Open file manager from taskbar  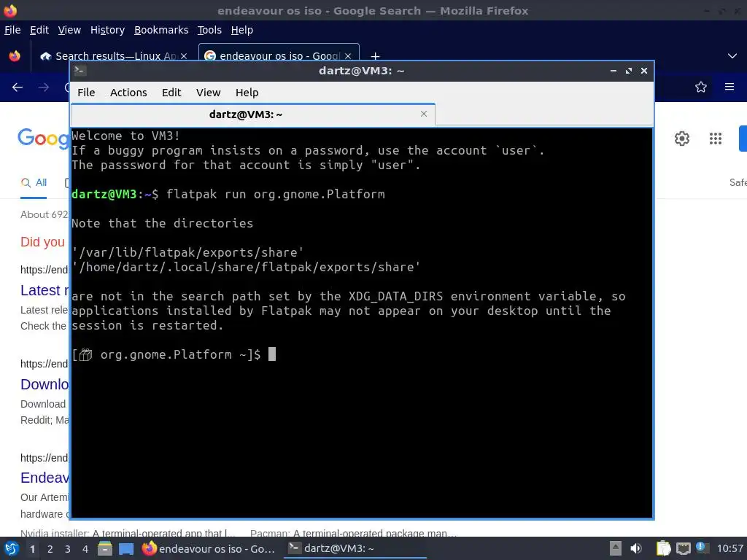105,548
